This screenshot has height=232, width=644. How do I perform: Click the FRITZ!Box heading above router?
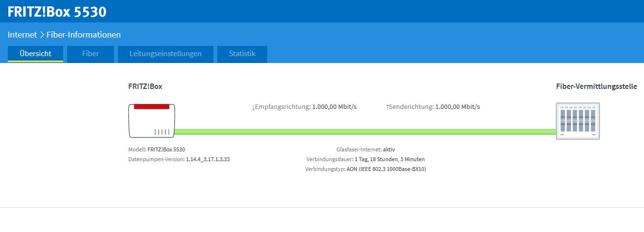(145, 86)
